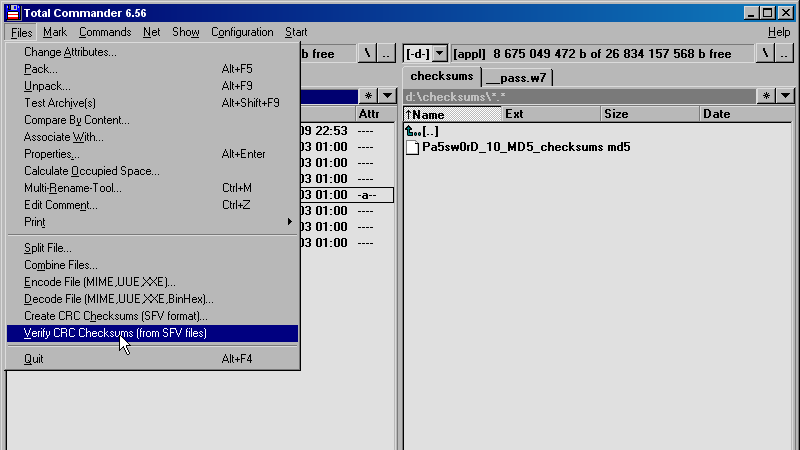Open the Files menu

(x=21, y=32)
